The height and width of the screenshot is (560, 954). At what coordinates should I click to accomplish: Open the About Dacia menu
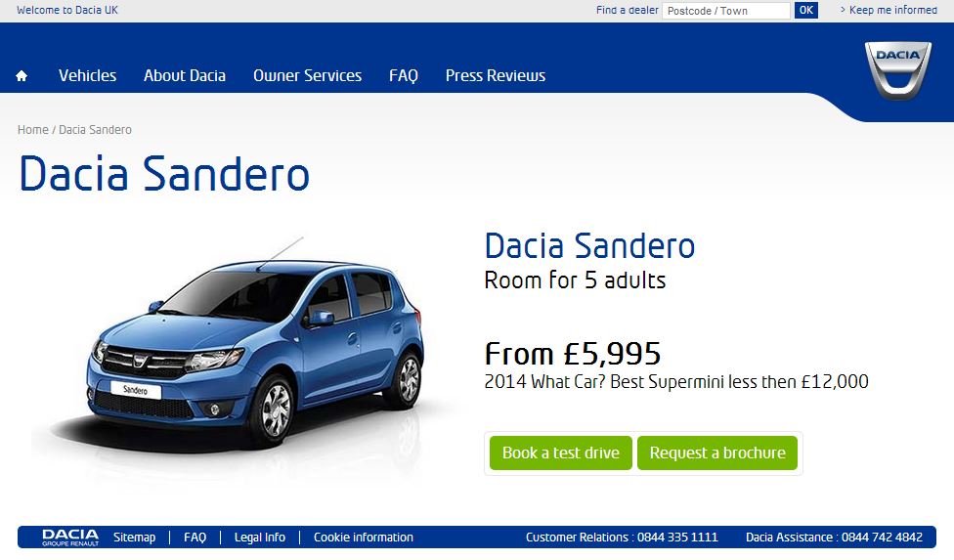point(185,75)
